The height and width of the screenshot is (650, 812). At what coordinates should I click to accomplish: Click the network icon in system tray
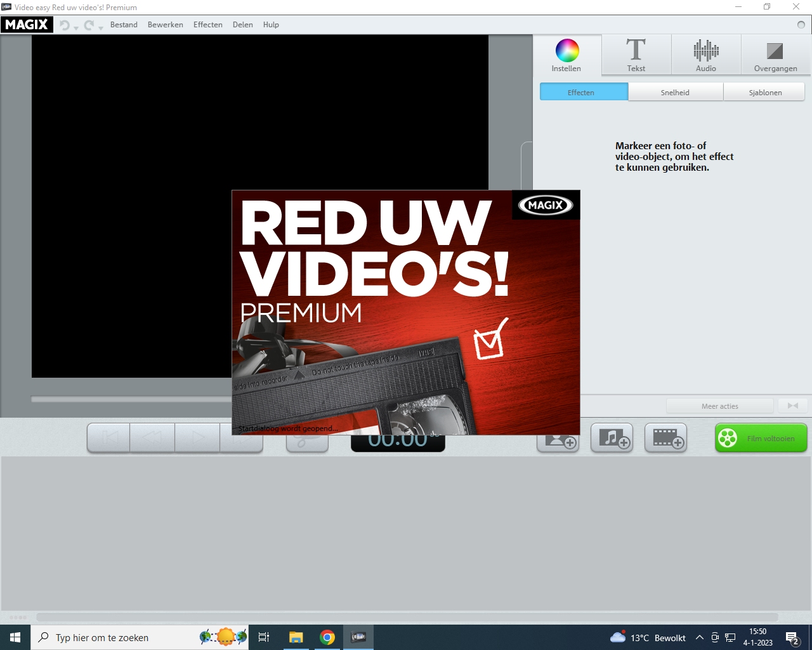coord(730,637)
